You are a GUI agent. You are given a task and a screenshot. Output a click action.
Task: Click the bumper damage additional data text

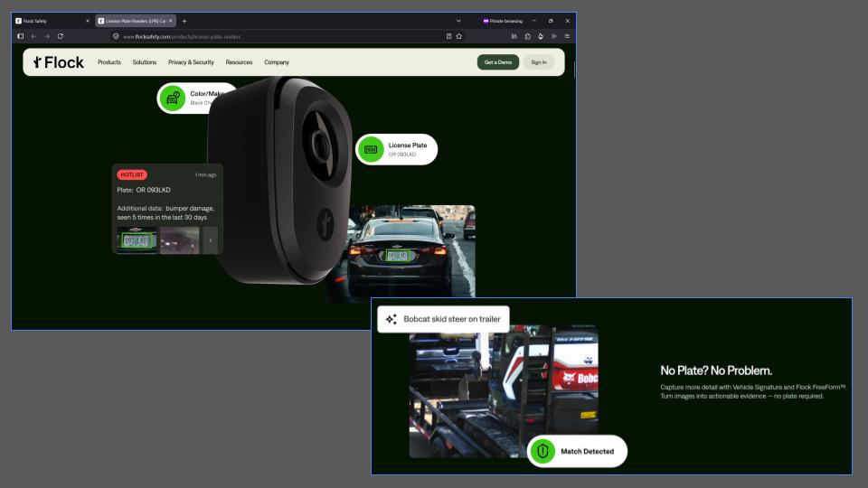pyautogui.click(x=165, y=213)
